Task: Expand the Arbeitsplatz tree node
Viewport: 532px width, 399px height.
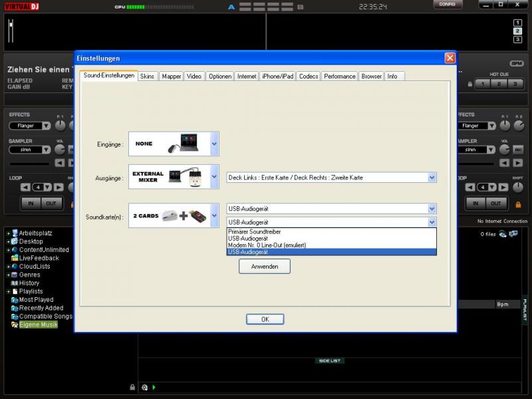Action: tap(8, 233)
